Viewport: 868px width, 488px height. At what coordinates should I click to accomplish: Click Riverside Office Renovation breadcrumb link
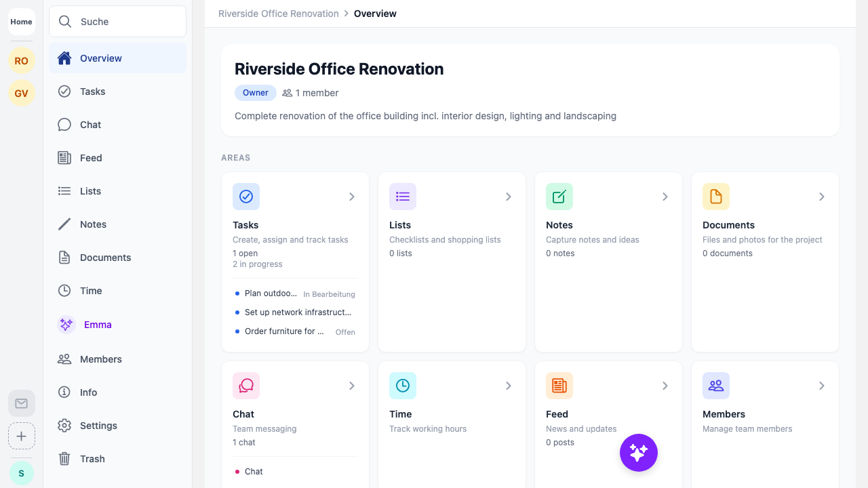tap(278, 14)
